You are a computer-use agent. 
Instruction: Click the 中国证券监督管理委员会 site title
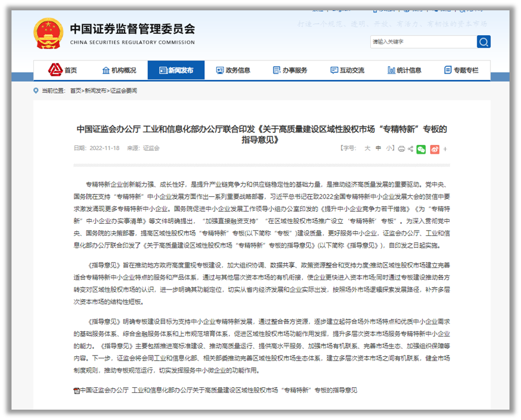(x=132, y=29)
